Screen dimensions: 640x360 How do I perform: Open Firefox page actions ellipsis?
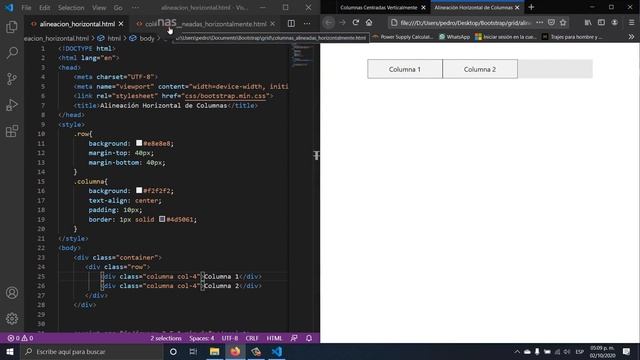click(x=540, y=23)
